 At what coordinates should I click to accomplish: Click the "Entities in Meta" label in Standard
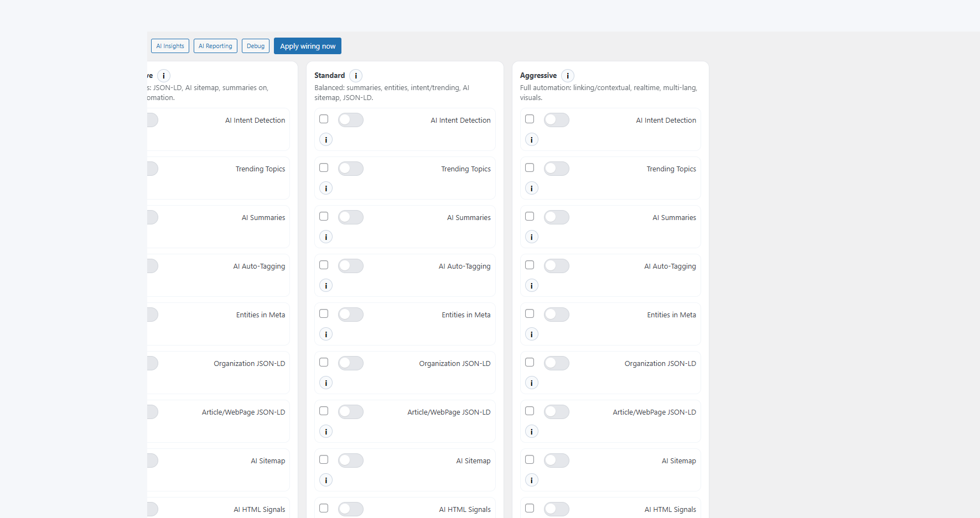pos(466,315)
